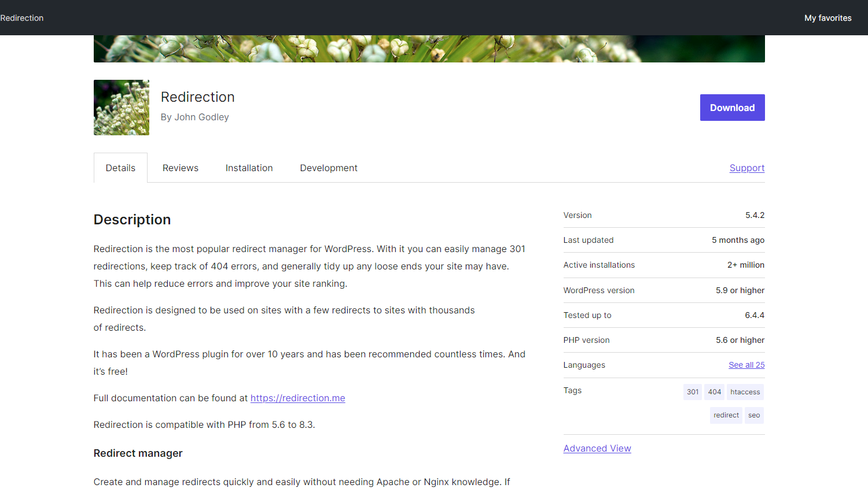Open My favorites in the top bar
The width and height of the screenshot is (868, 488).
tap(827, 18)
